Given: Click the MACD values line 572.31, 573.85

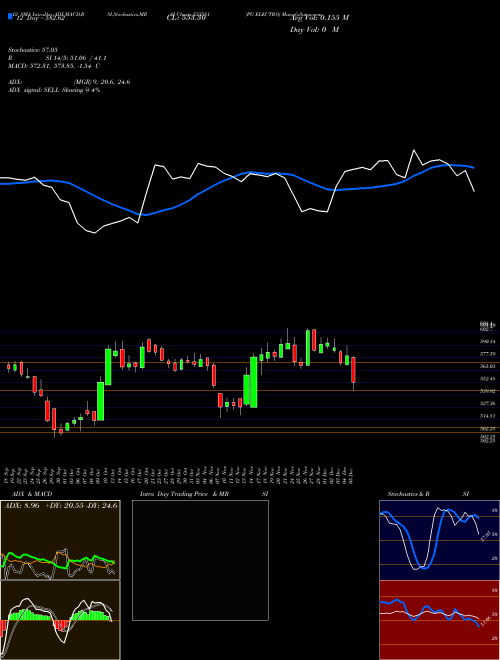Looking at the screenshot, I should 53,66.
